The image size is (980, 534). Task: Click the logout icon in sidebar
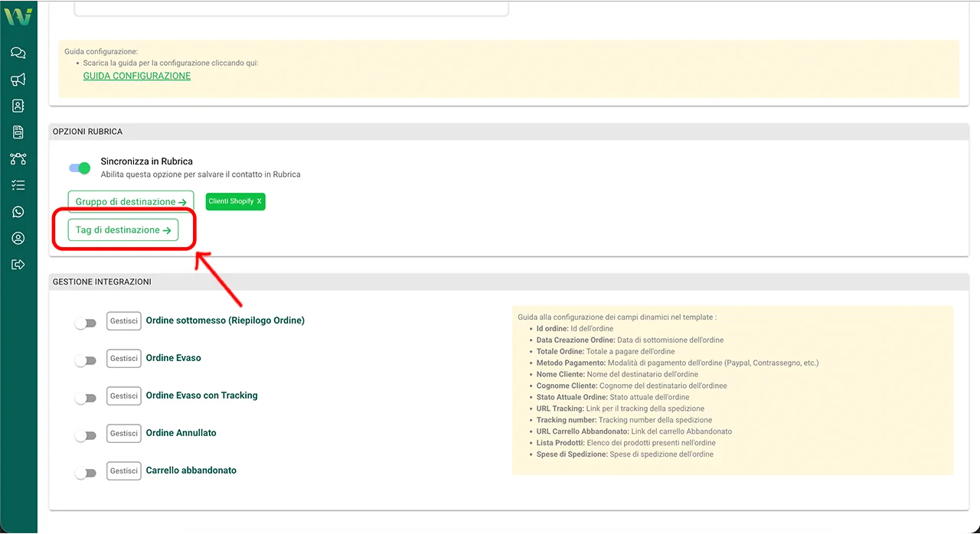(x=18, y=265)
